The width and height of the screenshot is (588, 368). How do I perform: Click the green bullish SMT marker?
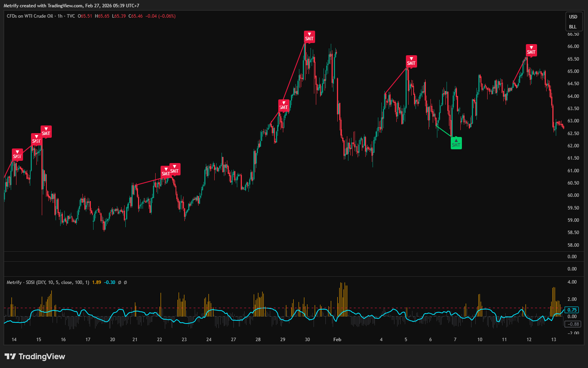(456, 143)
